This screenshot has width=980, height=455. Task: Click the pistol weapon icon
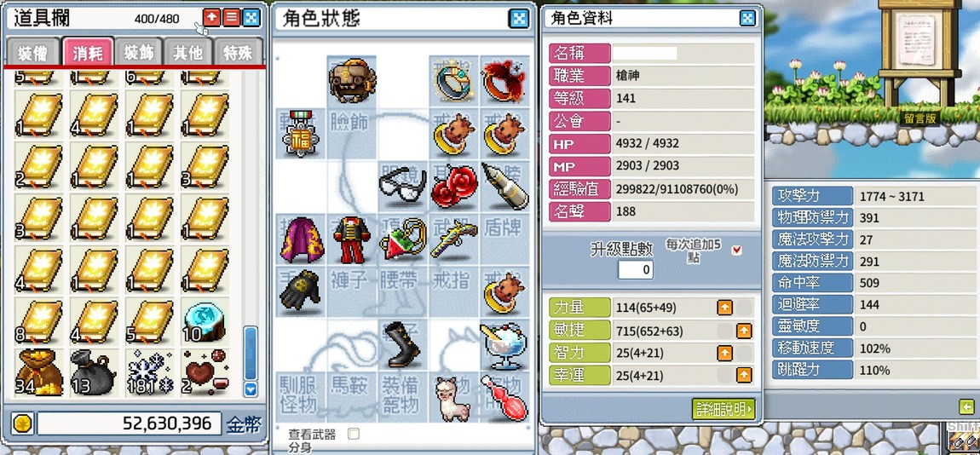click(453, 239)
